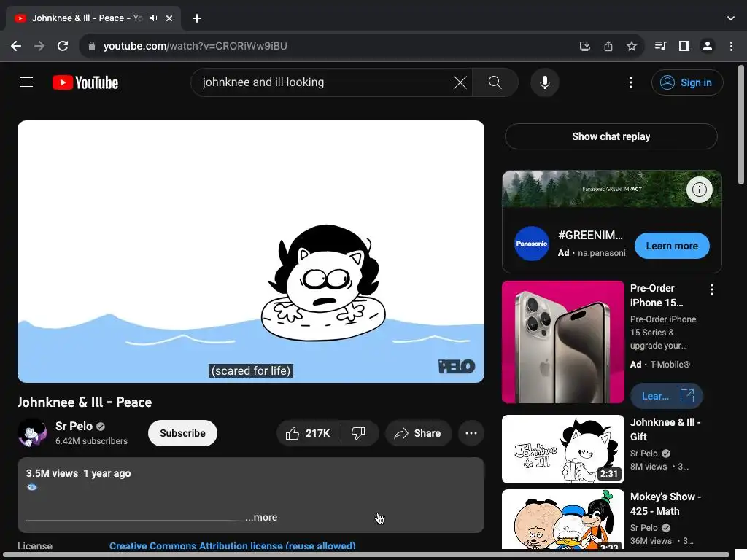Share the video
This screenshot has height=560, width=747.
tap(418, 433)
